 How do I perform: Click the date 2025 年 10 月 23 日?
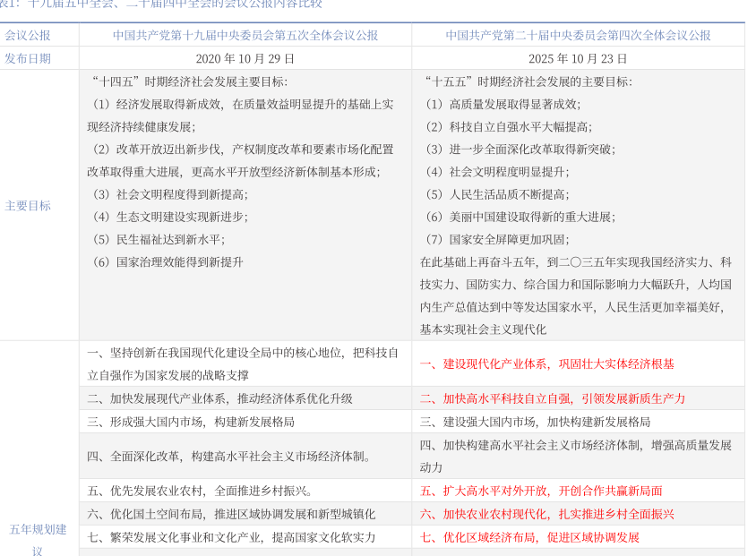(578, 58)
